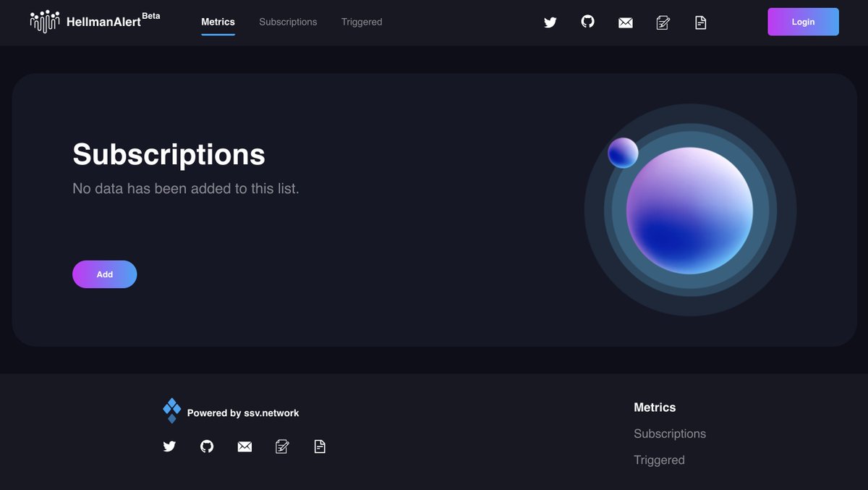Click the Login button
Viewport: 868px width, 490px height.
[x=803, y=22]
